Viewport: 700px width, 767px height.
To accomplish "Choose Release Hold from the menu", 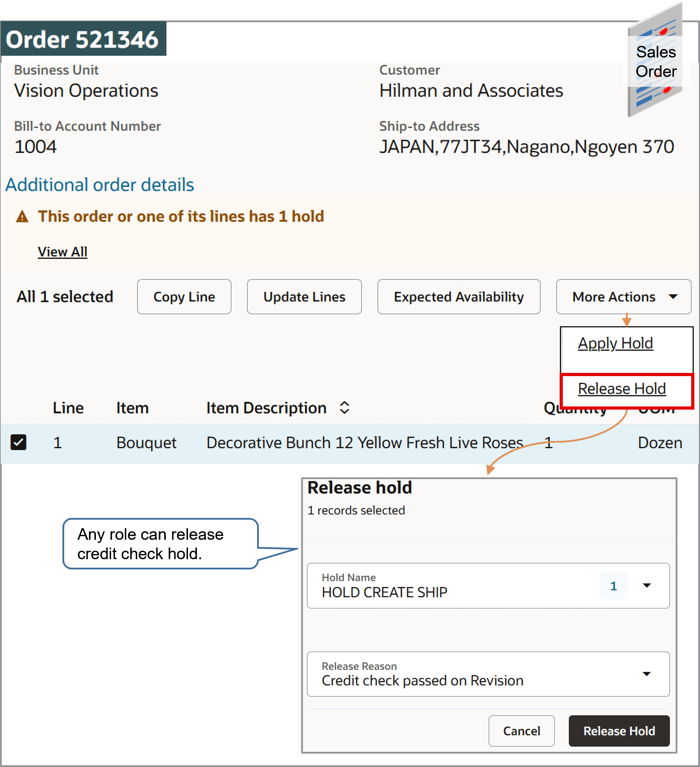I will click(x=622, y=389).
